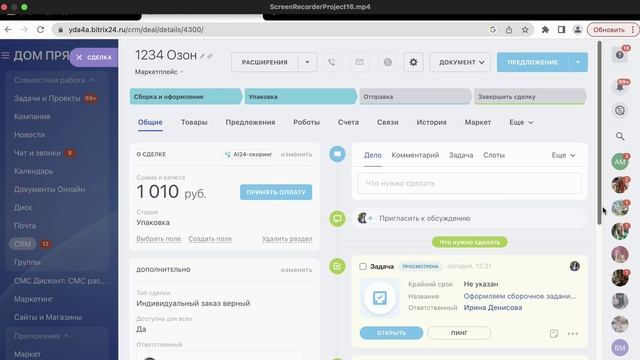Select the Слоты activity tab
Viewport: 640px width, 360px height.
click(494, 155)
